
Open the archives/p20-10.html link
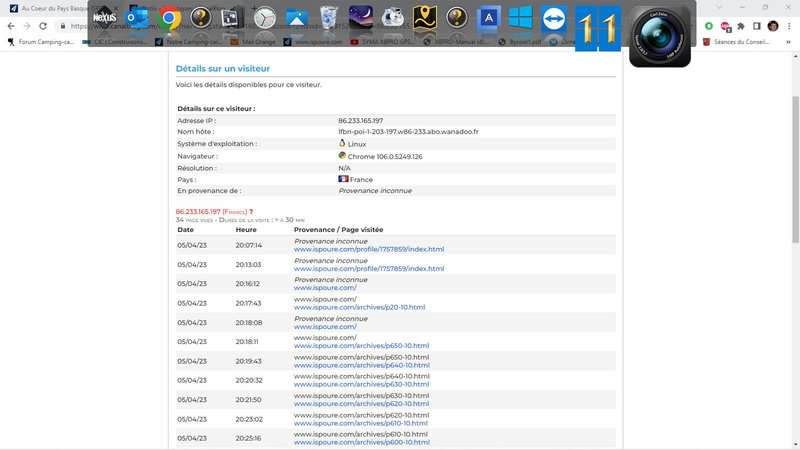[x=359, y=307]
